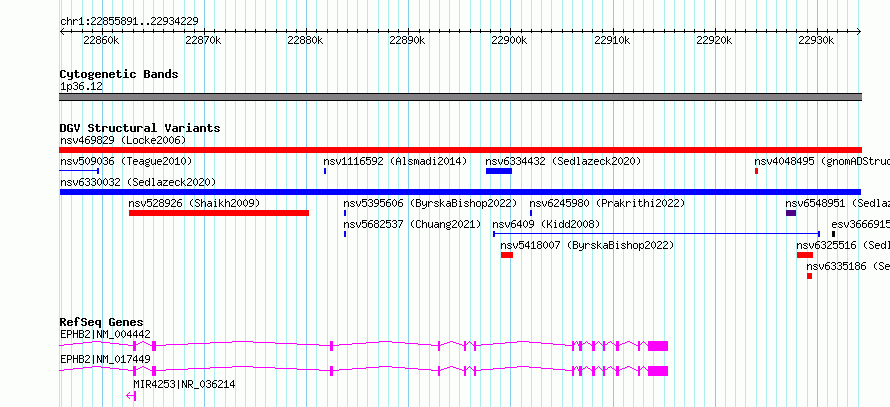Click the 1p36.12 band label text
Screen dimensions: 890x407
[81, 87]
